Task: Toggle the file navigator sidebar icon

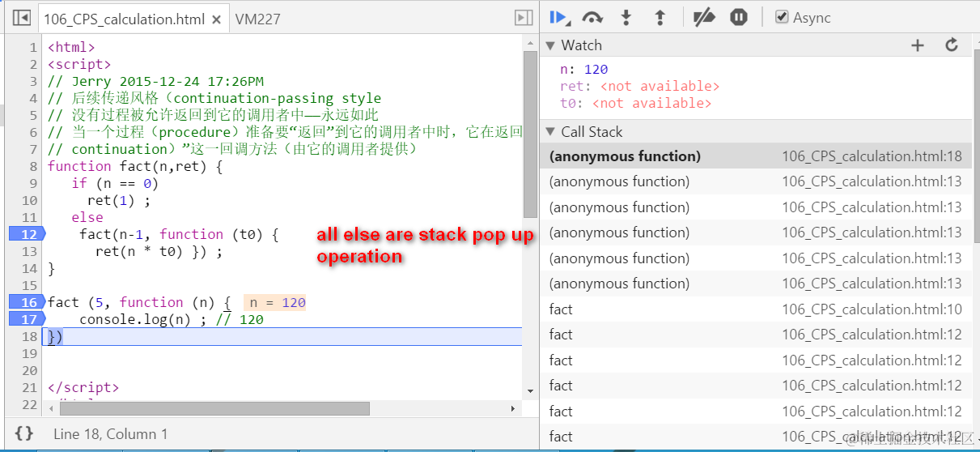Action: (x=22, y=17)
